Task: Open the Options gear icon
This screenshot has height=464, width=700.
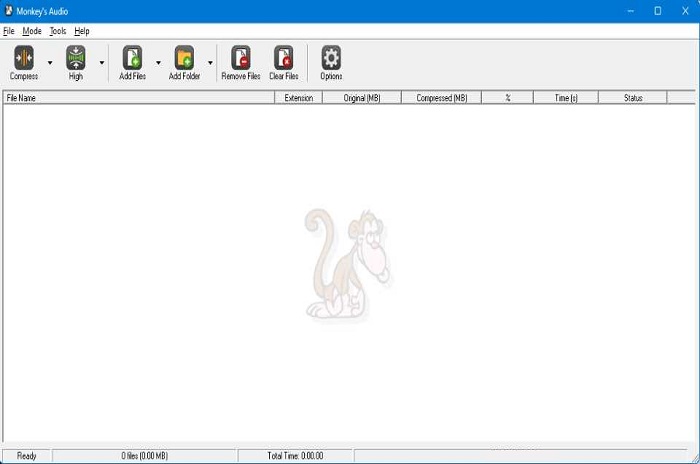Action: pos(331,58)
